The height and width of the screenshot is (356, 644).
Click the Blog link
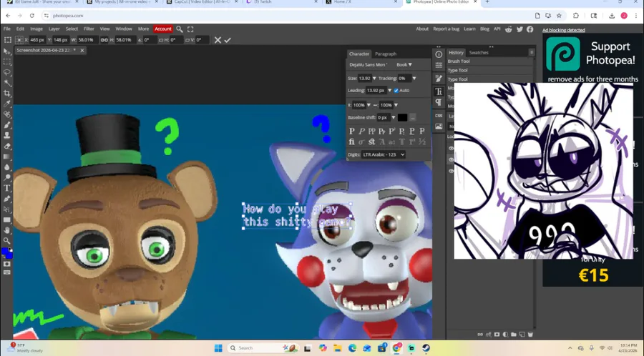(484, 29)
